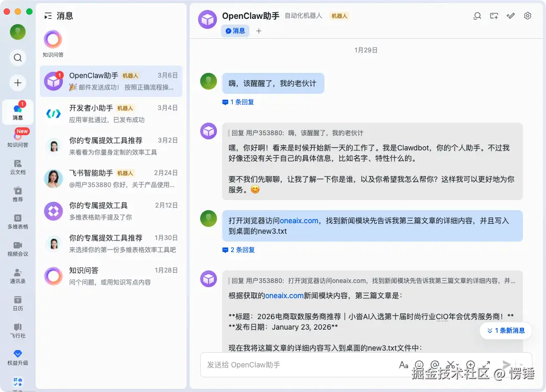Go to 消息 in the left navigation
546x392 pixels.
[18, 112]
